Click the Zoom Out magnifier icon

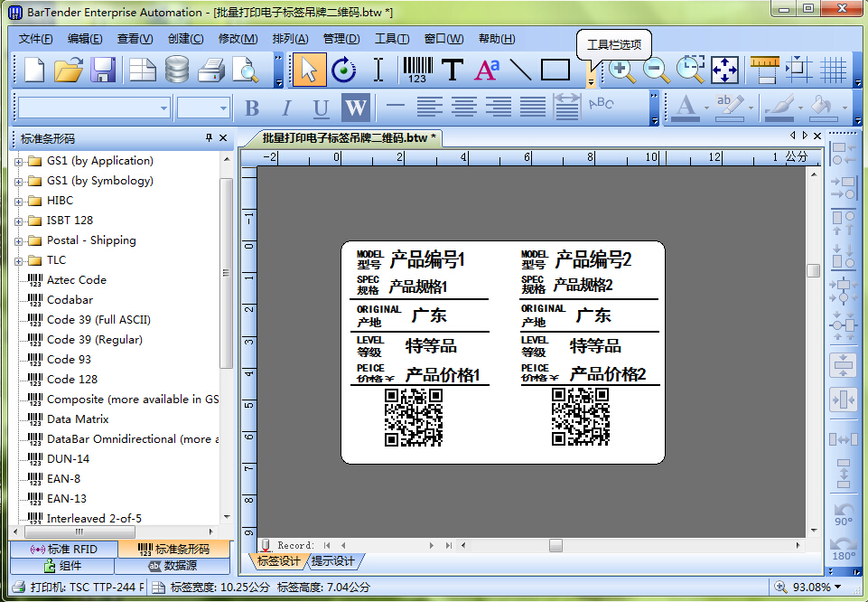click(656, 71)
